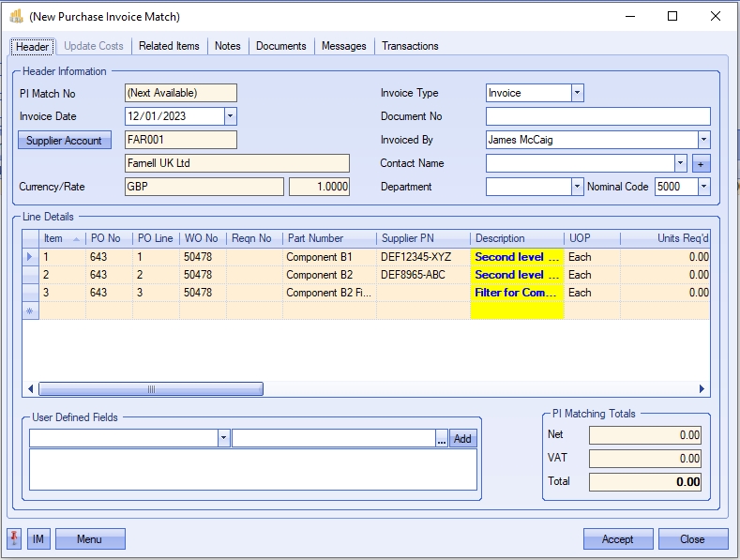Image resolution: width=740 pixels, height=560 pixels.
Task: Open the Invoiced By dropdown
Action: [703, 140]
